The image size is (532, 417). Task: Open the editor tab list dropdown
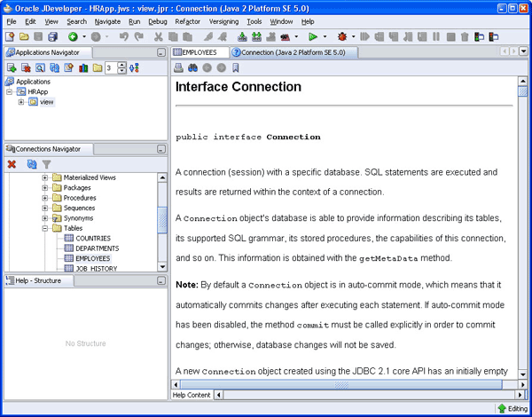pyautogui.click(x=524, y=51)
